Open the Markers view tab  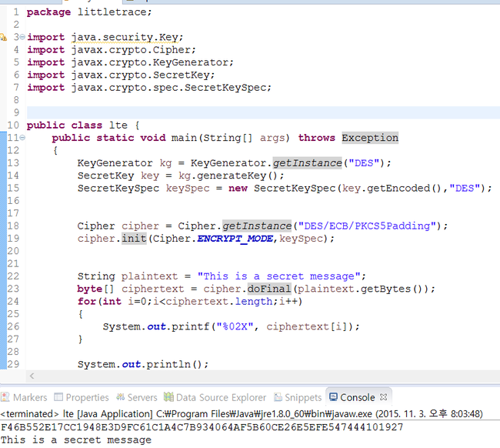pyautogui.click(x=30, y=397)
